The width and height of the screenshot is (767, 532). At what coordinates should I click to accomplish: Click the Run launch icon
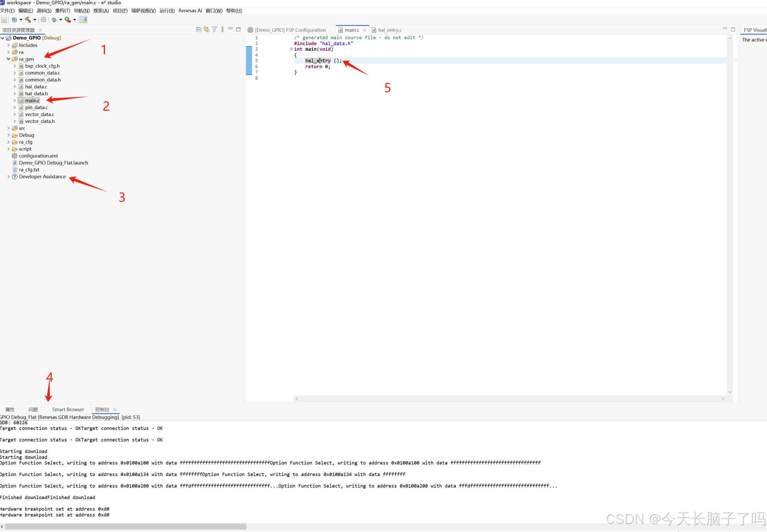68,20
